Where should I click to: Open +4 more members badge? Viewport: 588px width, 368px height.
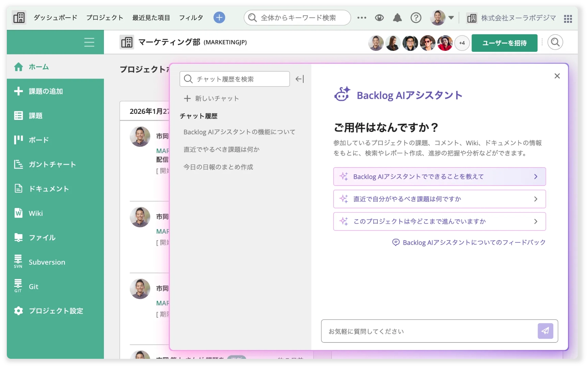click(462, 43)
